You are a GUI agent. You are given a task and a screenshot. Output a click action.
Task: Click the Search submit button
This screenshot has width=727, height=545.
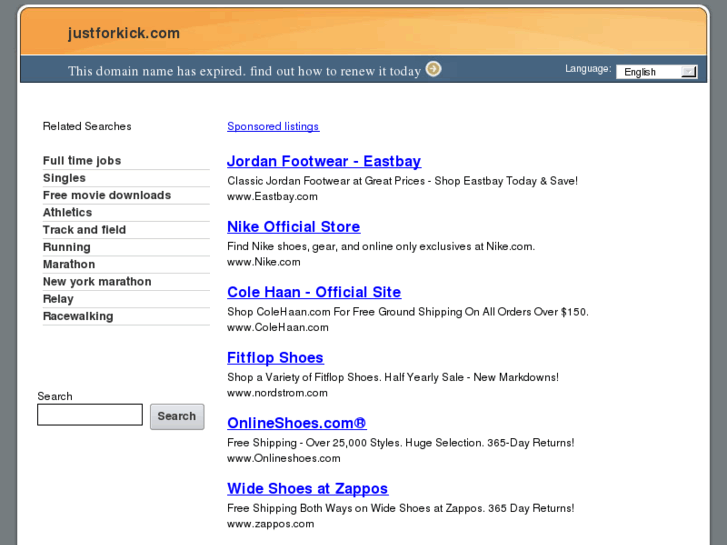click(177, 416)
